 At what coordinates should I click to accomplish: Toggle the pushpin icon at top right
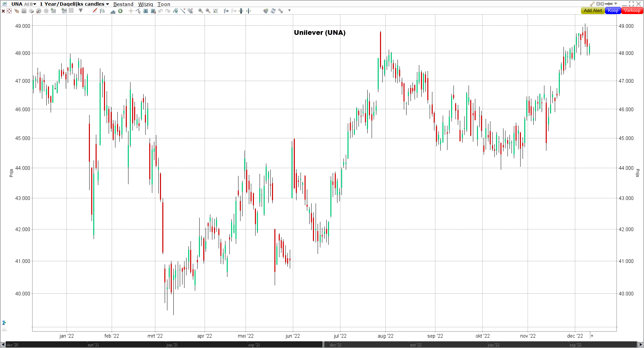point(609,4)
